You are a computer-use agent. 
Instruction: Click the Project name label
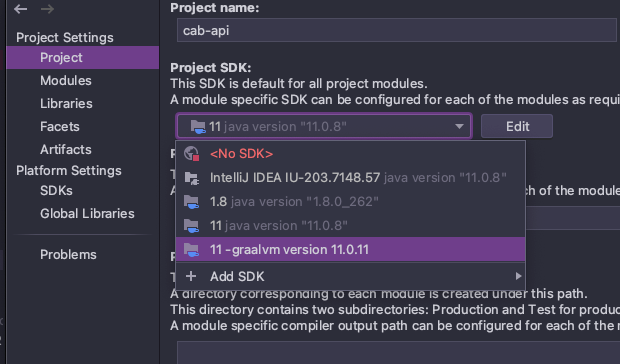click(x=215, y=8)
